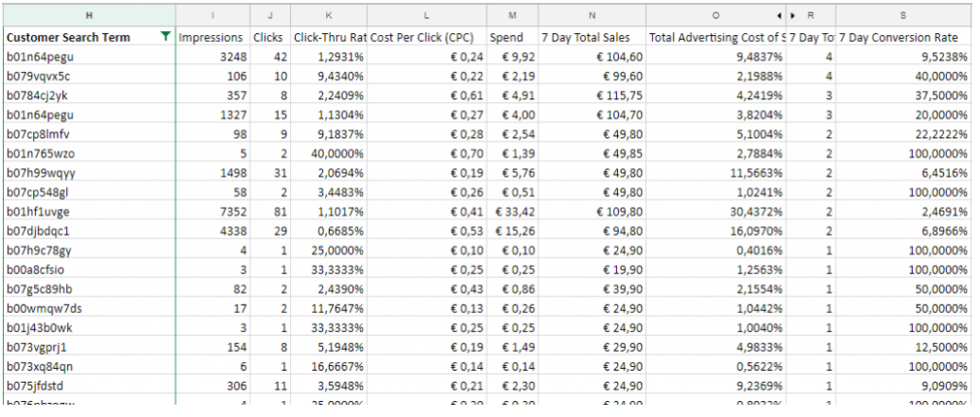Open the Customer Search Term filter icon

(x=166, y=37)
